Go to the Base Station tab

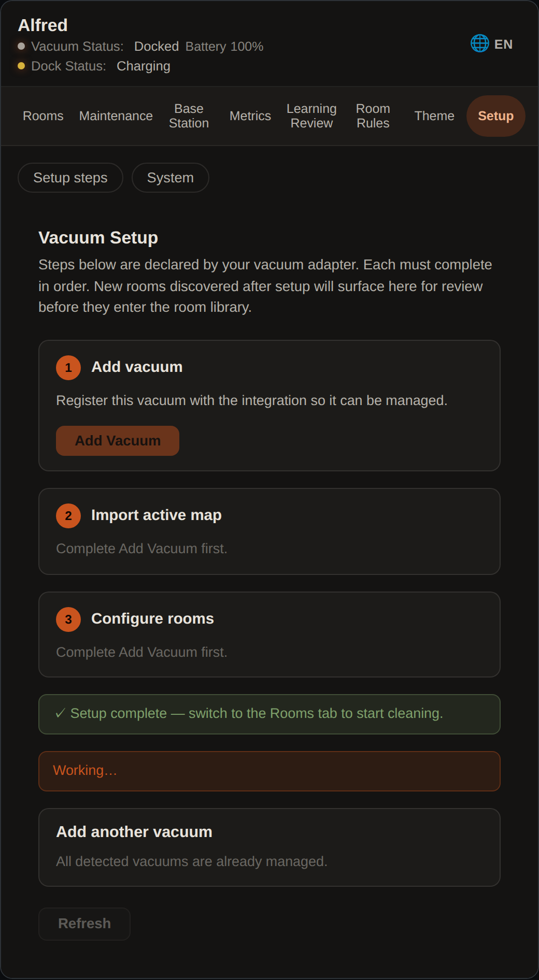point(189,116)
